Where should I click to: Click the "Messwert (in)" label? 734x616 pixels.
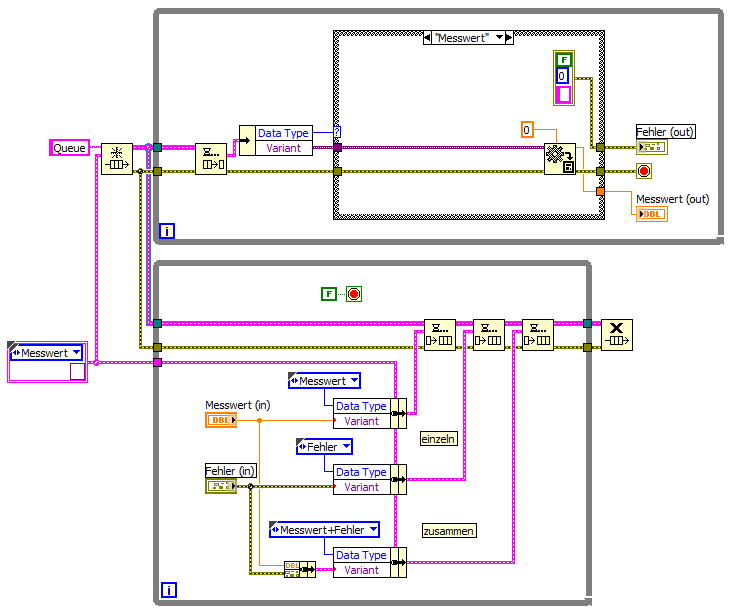coord(238,405)
